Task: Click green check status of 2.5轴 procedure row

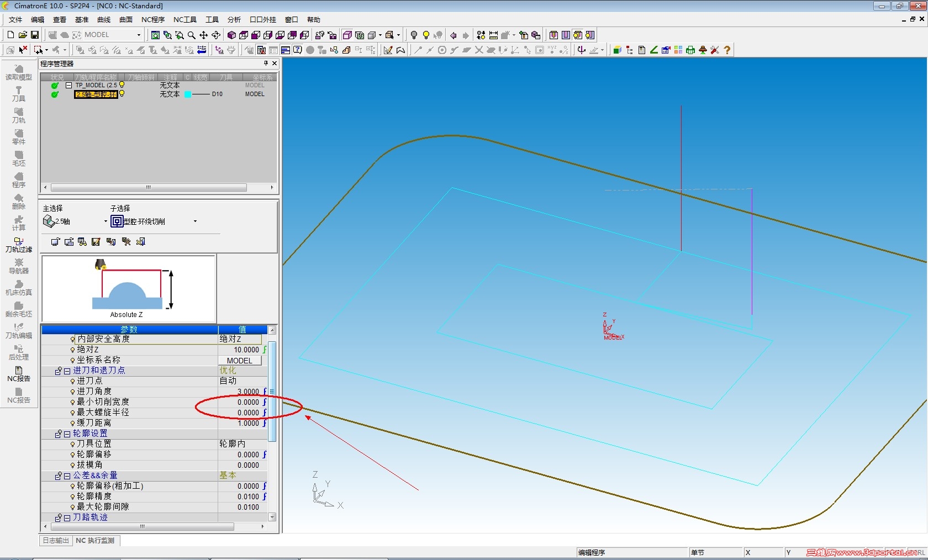Action: 55,94
